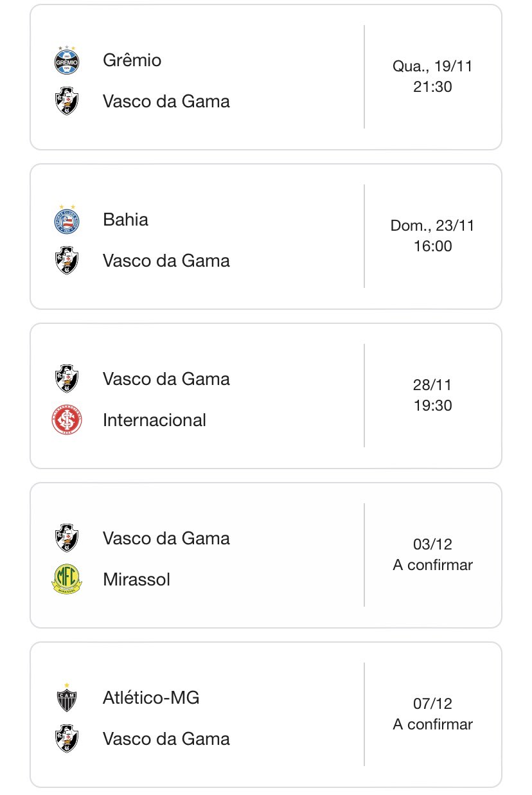Open the 07/12 A confirmar date
Viewport: 532px width, 795px height.
pyautogui.click(x=432, y=714)
